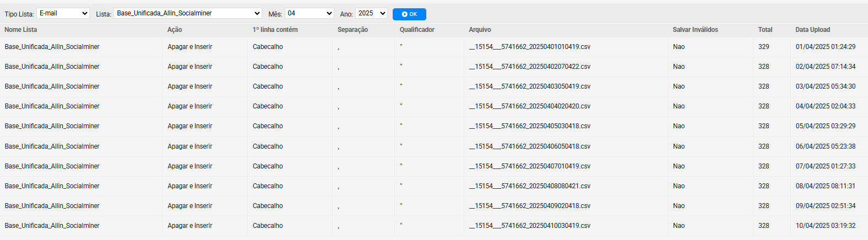
Task: Select file ending 20250401010419.csv
Action: coord(530,47)
